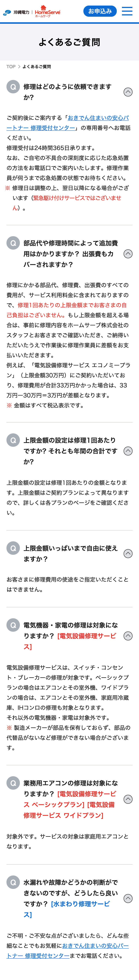139x980 pixels.
Task: Click the よくあるご質問 page heading
Action: coord(69,42)
